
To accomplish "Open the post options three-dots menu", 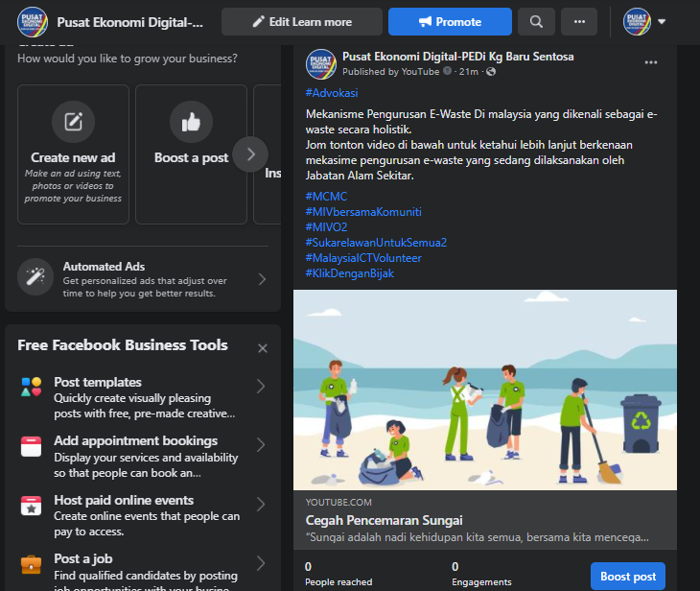I will (650, 62).
